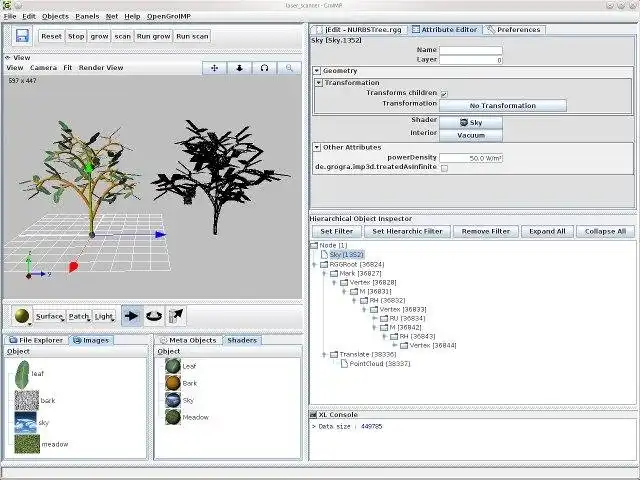Image resolution: width=640 pixels, height=480 pixels.
Task: Click into the Name input field
Action: pyautogui.click(x=471, y=50)
